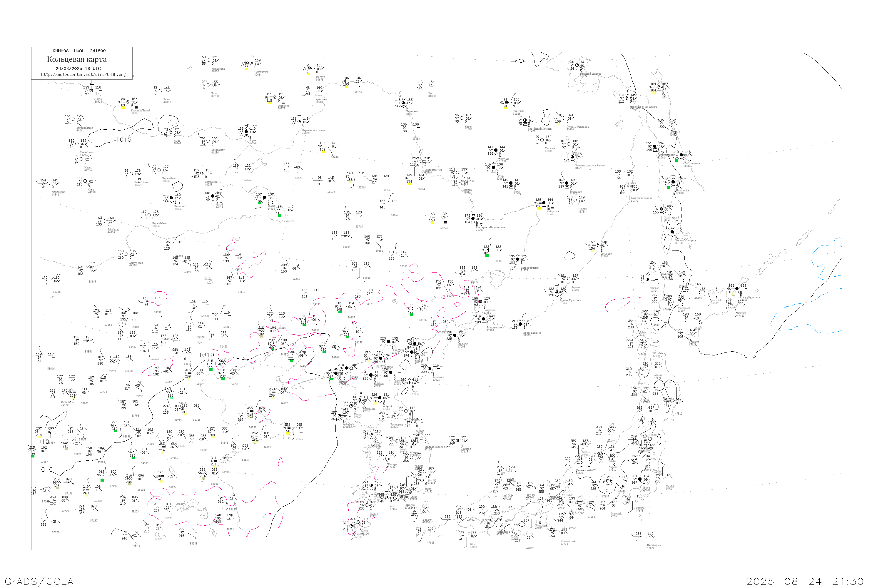The height and width of the screenshot is (588, 882).
Task: Open the meteocenter.net UHHH.png URL link
Action: 83,75
